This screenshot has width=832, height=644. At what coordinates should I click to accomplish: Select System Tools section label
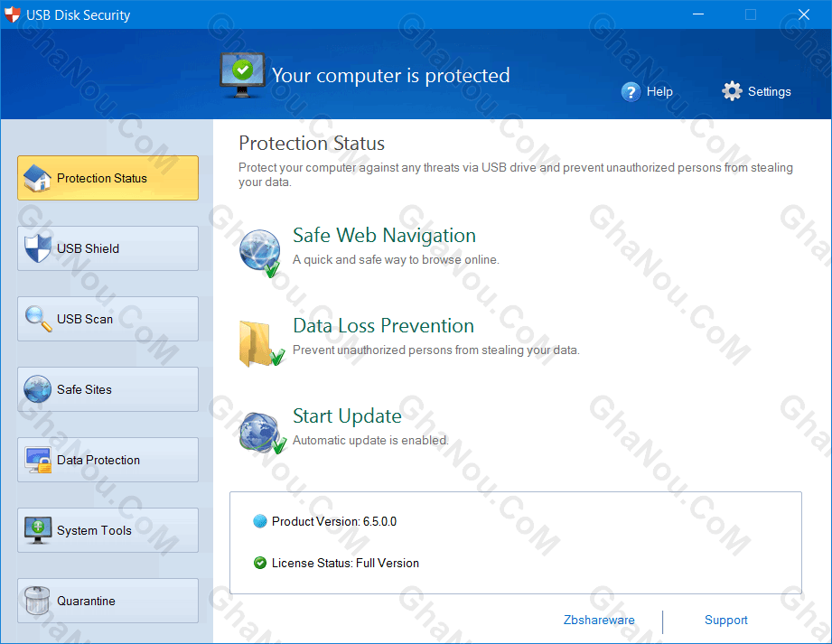coord(94,530)
